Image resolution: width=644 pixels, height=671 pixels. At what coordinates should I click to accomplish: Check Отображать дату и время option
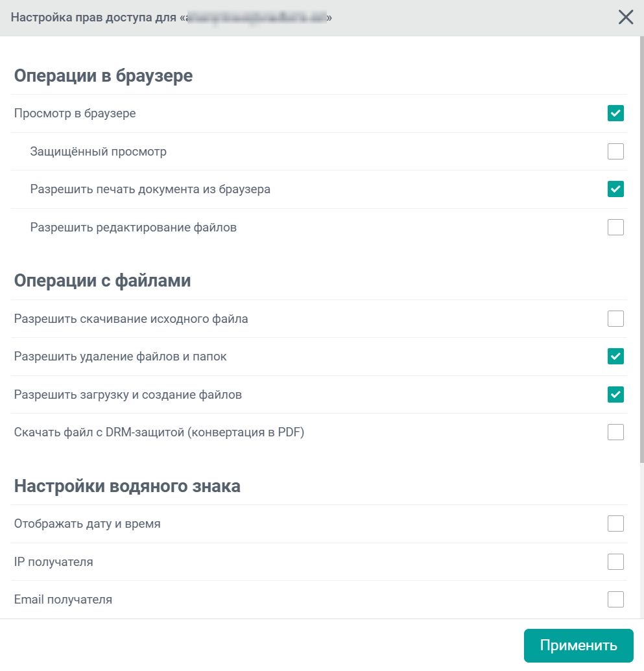[615, 524]
